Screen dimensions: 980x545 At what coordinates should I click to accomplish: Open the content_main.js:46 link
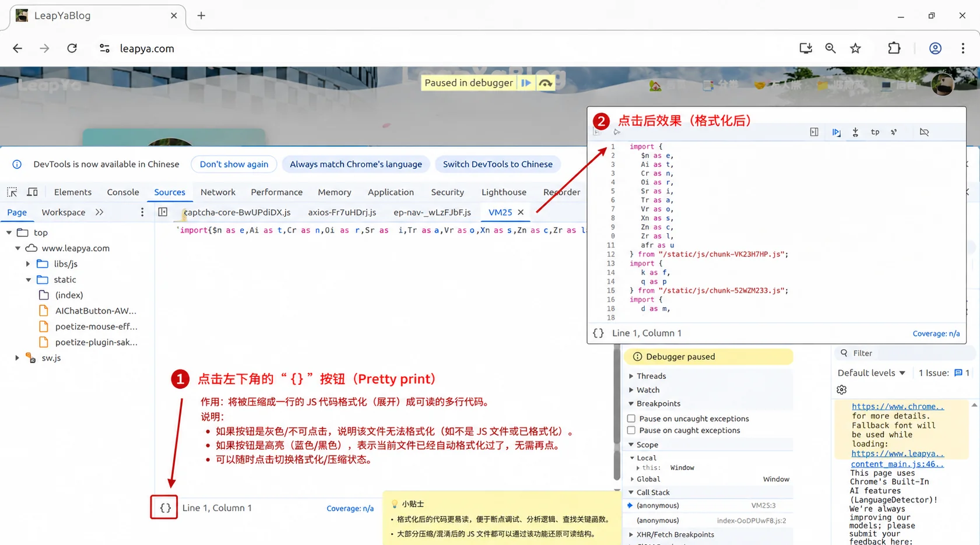click(897, 465)
